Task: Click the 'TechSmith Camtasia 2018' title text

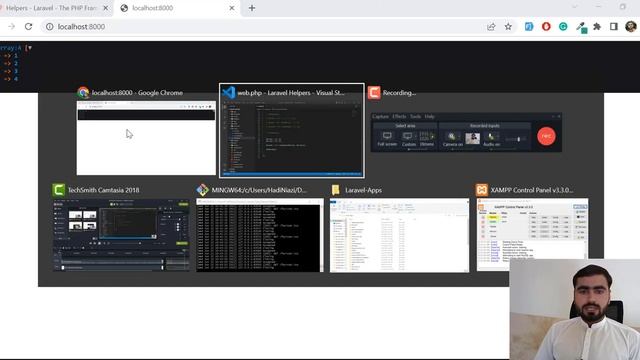Action: pos(103,190)
